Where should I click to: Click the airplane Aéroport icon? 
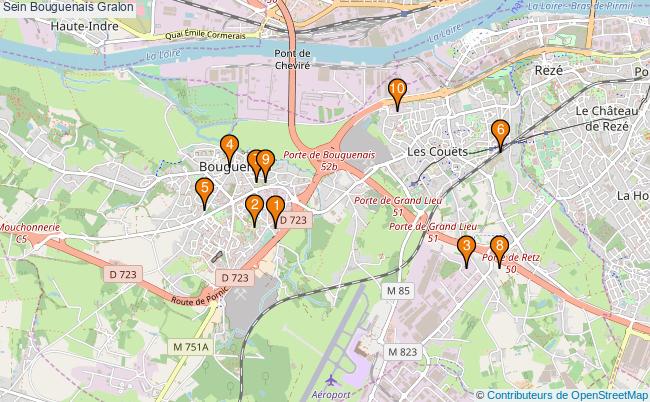click(x=331, y=380)
